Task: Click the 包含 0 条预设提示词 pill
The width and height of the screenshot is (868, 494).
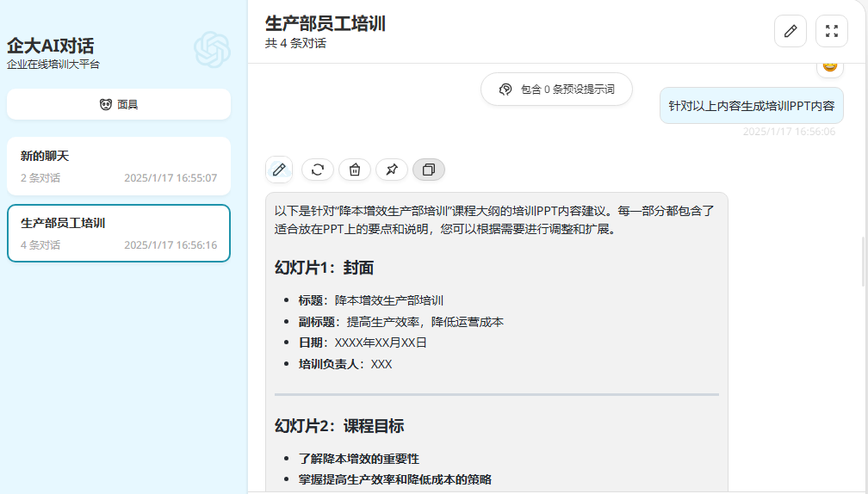Action: (x=556, y=89)
